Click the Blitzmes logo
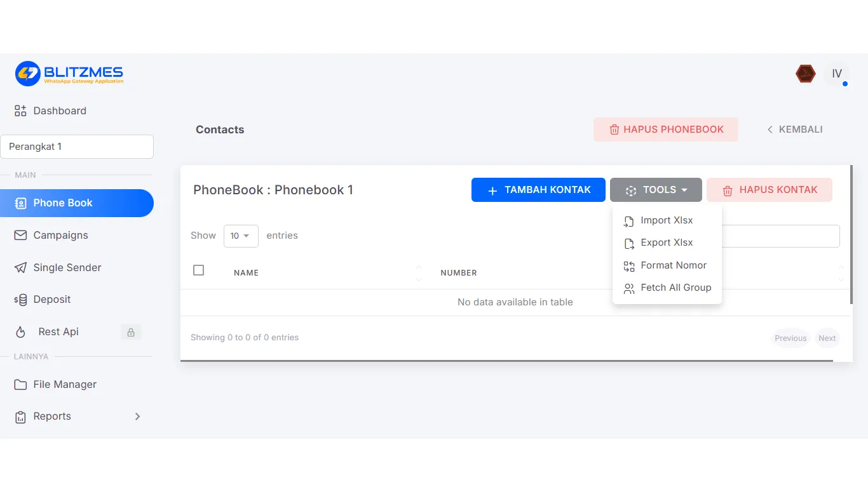The height and width of the screenshot is (492, 868). 69,74
